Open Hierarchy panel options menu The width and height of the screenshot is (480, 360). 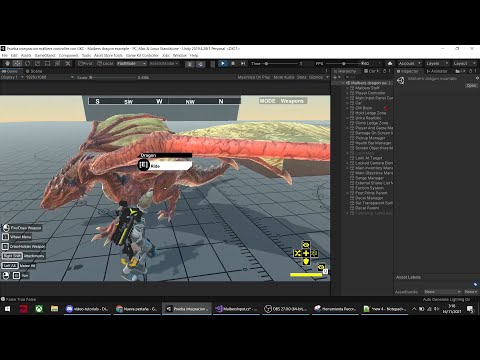pyautogui.click(x=389, y=71)
